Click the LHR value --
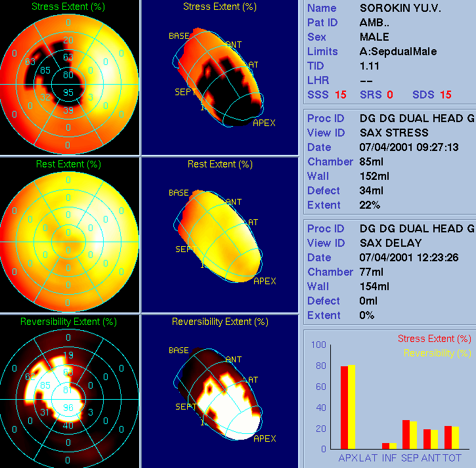The width and height of the screenshot is (476, 468). pyautogui.click(x=366, y=81)
